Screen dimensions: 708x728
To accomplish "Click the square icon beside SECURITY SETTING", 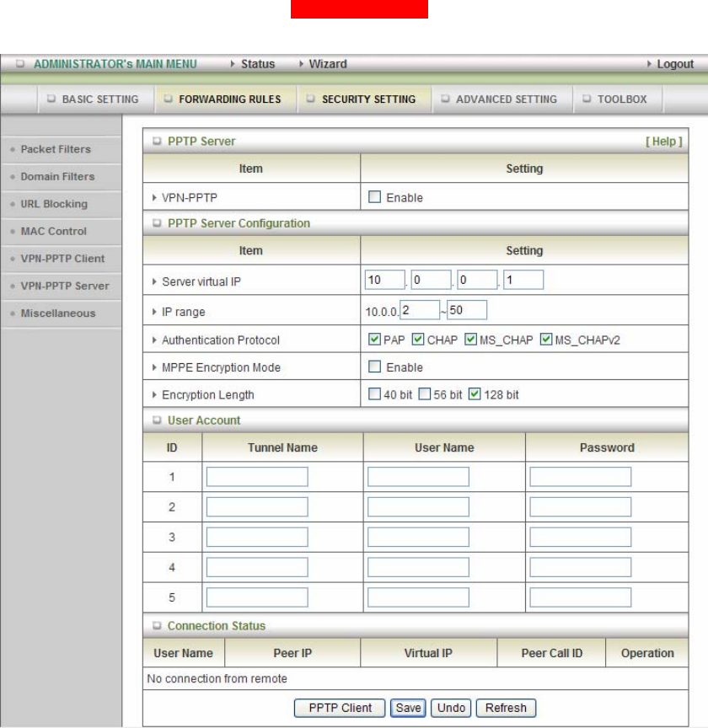I will coord(311,99).
